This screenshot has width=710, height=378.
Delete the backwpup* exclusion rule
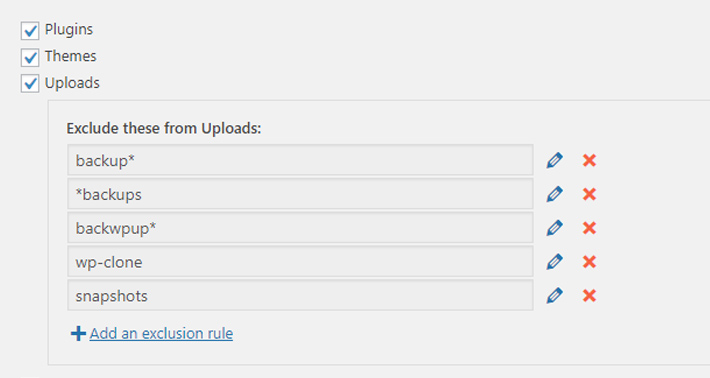tap(589, 228)
